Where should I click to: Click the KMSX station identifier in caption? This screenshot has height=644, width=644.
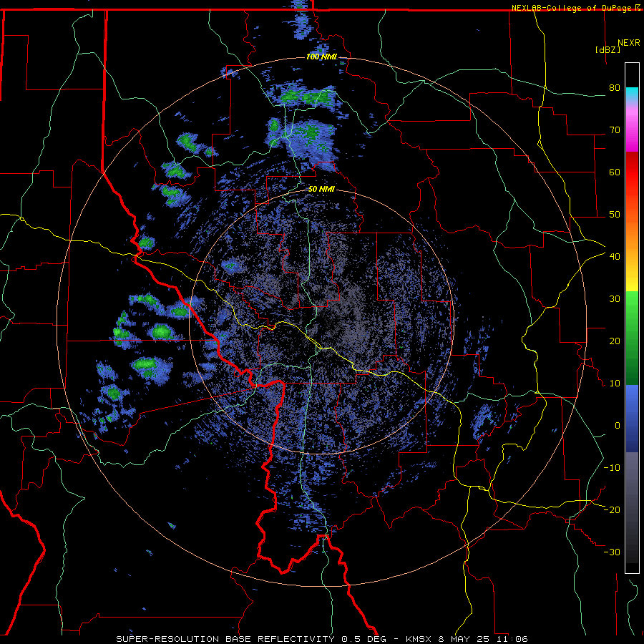(418, 639)
